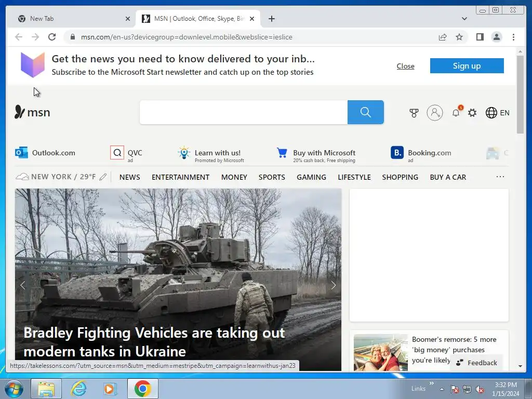Click the Chrome taskbar icon
The width and height of the screenshot is (532, 399).
[142, 389]
